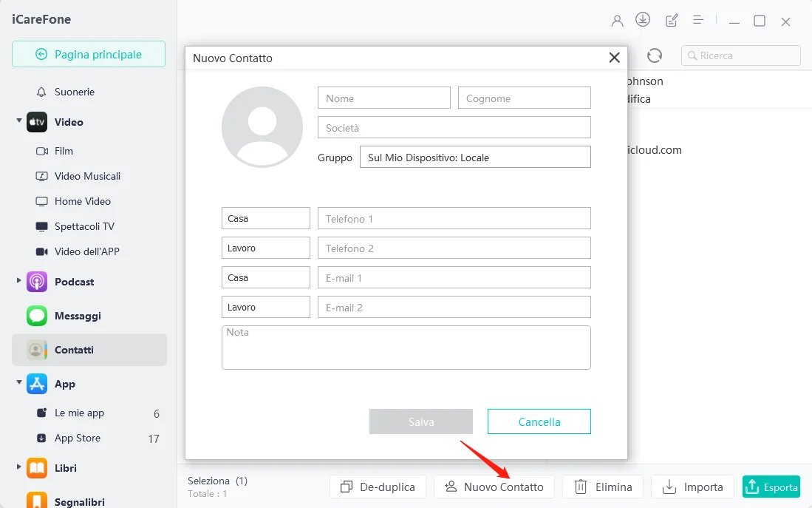Click the user account icon in title bar
812x508 pixels.
tap(617, 21)
